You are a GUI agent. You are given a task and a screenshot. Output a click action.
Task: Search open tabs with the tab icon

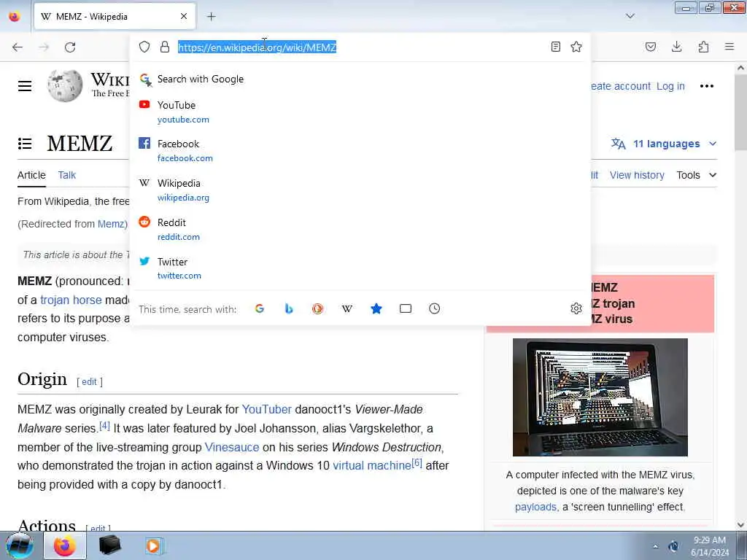point(406,308)
